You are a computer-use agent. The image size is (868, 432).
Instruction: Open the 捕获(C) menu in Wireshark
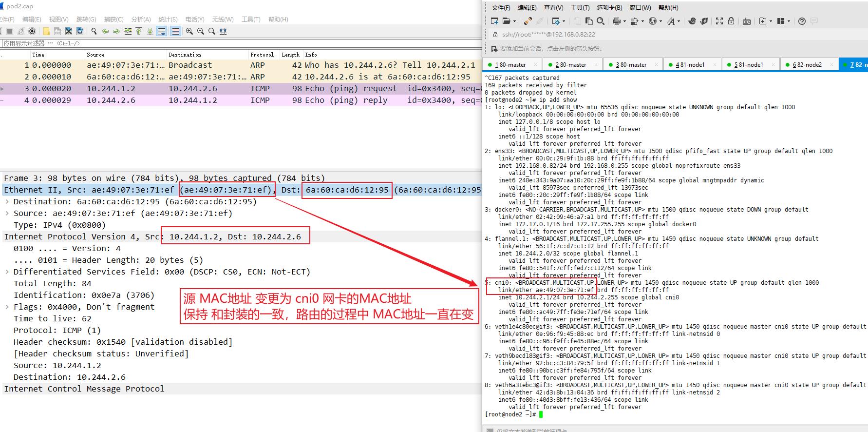click(114, 20)
